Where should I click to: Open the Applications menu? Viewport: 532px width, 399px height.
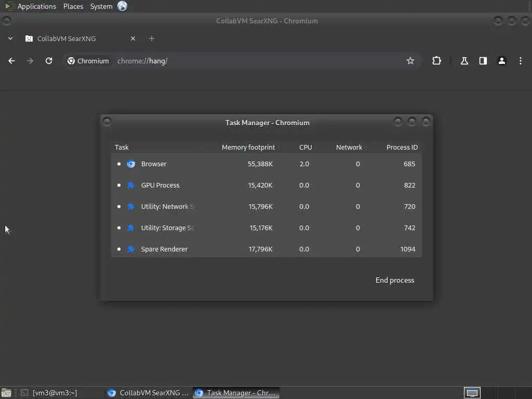tap(37, 6)
